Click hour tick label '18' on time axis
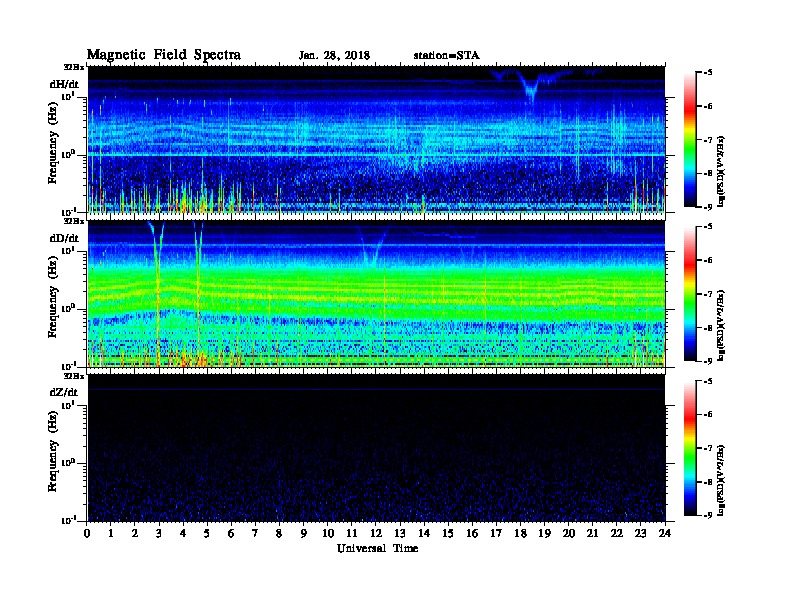This screenshot has height=612, width=792. click(x=520, y=533)
